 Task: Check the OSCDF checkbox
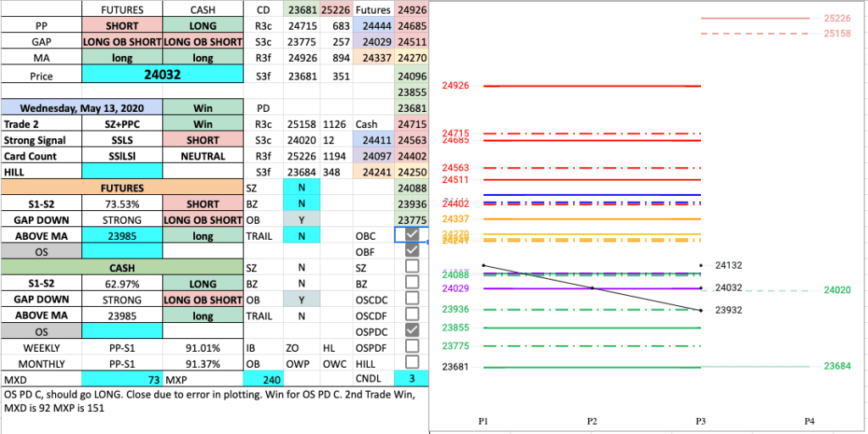tap(411, 314)
